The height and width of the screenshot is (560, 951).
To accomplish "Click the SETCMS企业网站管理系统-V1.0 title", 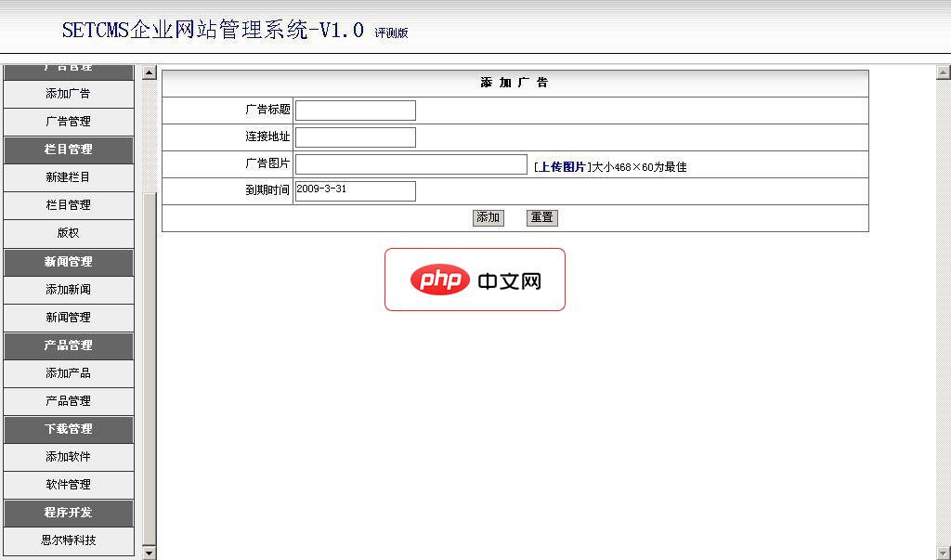I will [x=213, y=30].
